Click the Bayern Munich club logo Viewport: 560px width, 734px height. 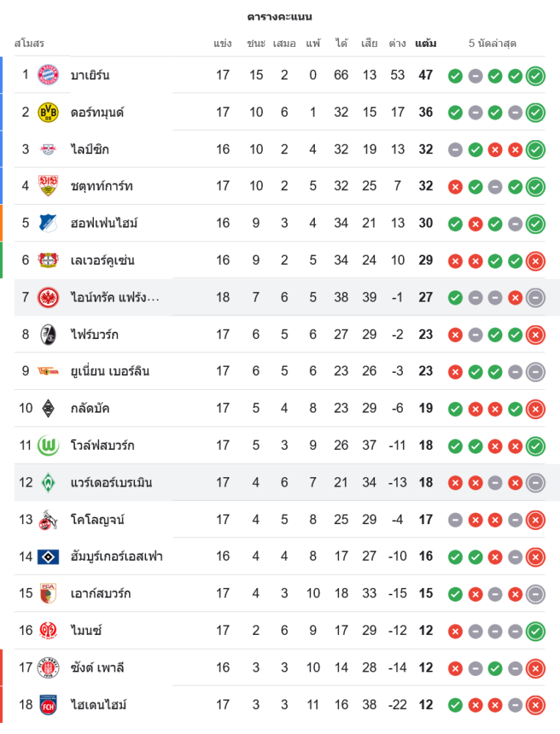coord(48,75)
